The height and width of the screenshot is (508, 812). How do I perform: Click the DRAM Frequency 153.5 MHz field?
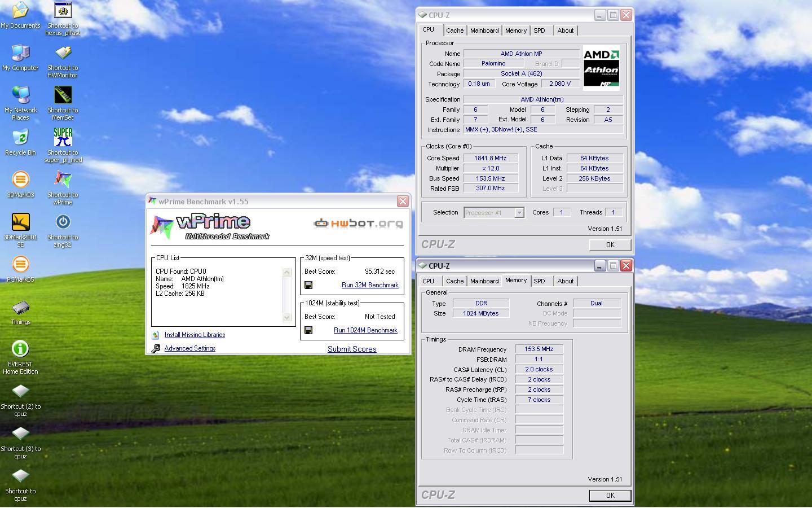point(539,349)
